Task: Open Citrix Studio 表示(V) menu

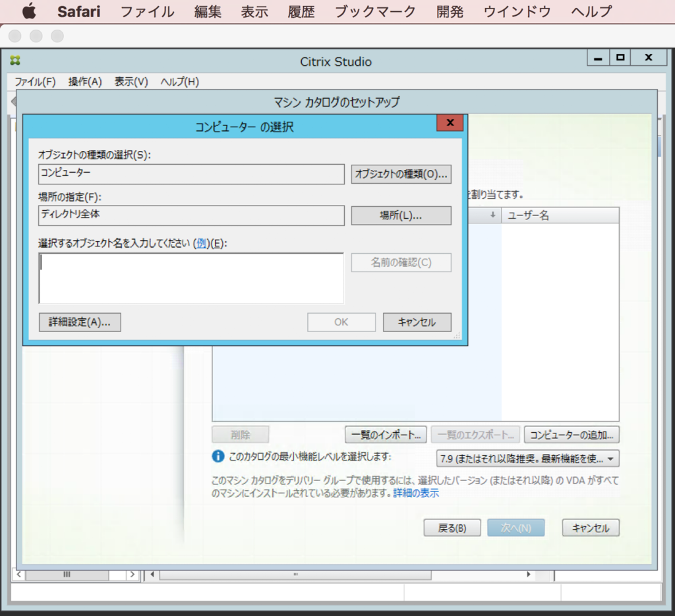Action: [x=131, y=82]
